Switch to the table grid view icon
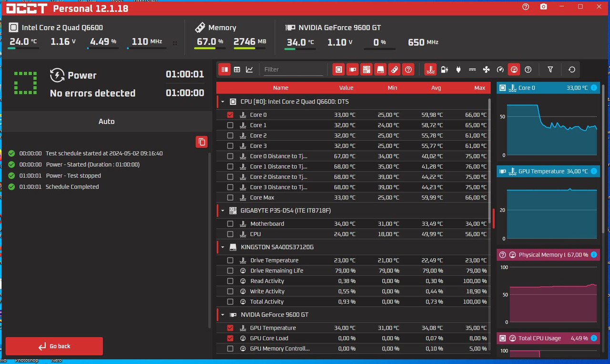The image size is (610, 364). (x=237, y=70)
